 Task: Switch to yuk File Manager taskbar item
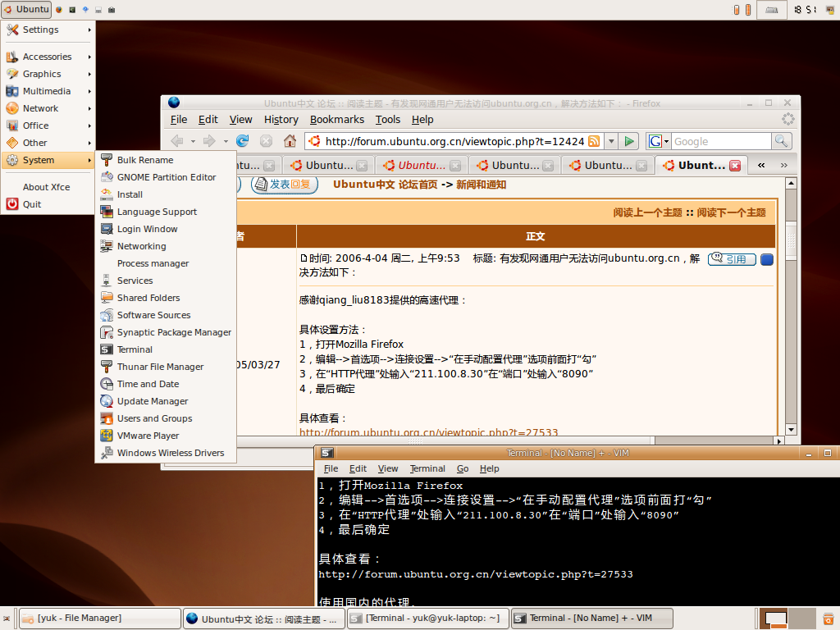[100, 619]
